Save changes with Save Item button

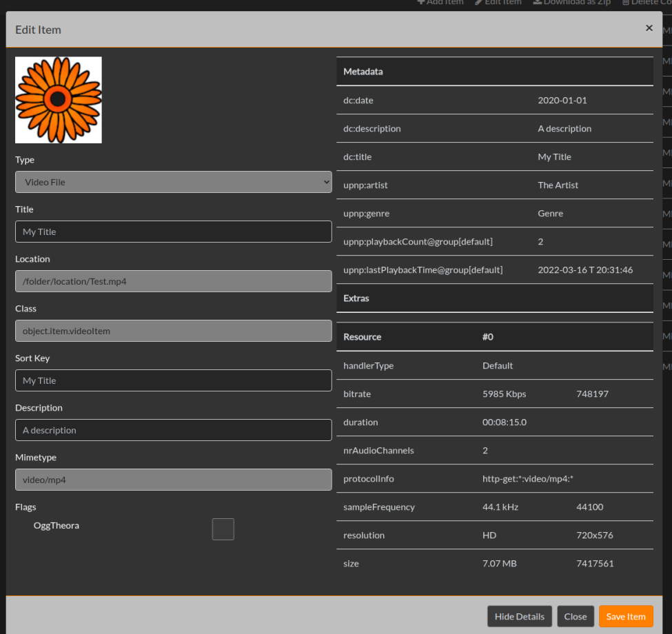coord(626,617)
